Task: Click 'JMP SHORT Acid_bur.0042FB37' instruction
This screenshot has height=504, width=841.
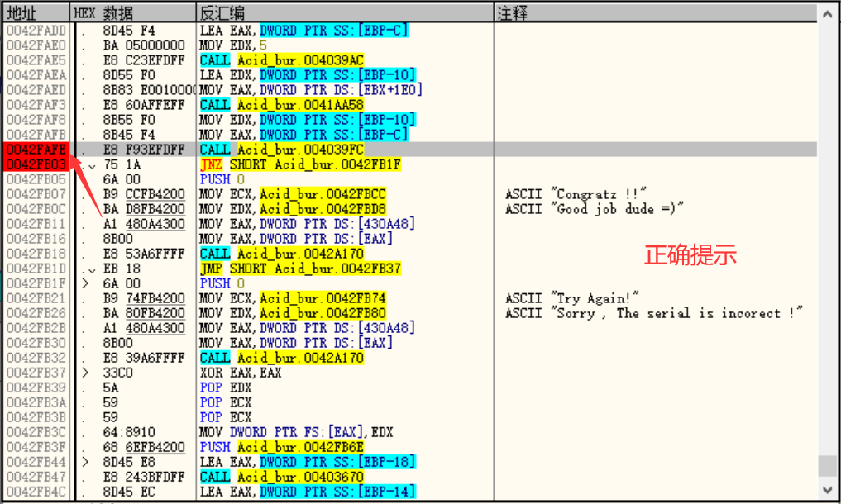Action: [x=300, y=268]
